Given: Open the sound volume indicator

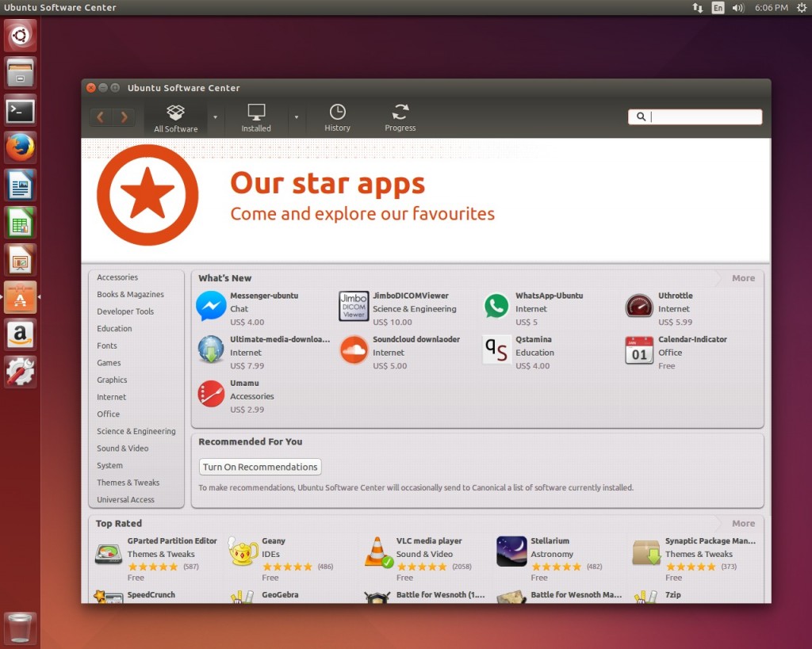Looking at the screenshot, I should coord(737,8).
